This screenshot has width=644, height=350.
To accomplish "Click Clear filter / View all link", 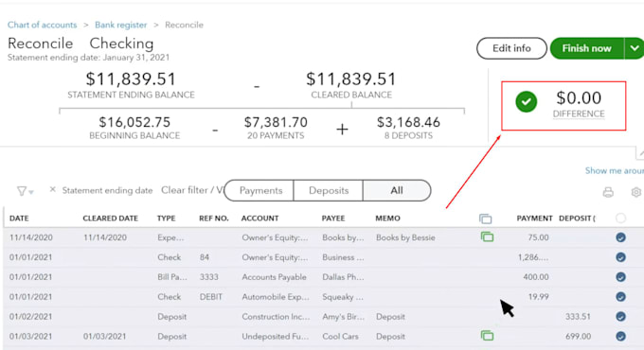I will click(x=192, y=190).
